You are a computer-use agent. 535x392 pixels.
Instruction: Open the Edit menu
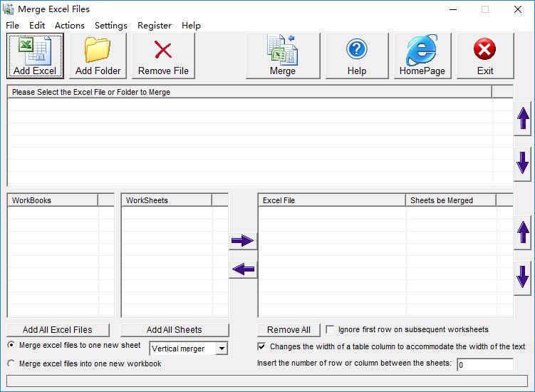click(37, 26)
